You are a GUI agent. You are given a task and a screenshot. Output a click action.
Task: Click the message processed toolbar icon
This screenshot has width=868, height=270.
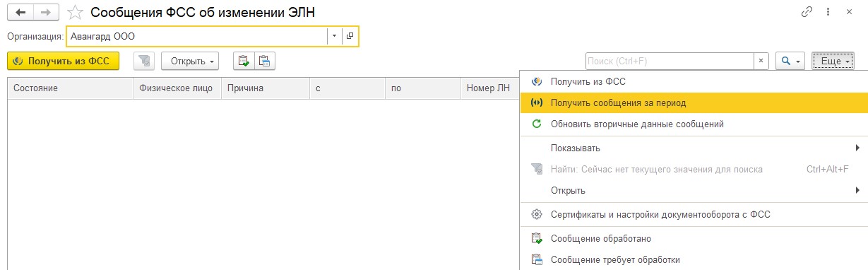(x=244, y=61)
